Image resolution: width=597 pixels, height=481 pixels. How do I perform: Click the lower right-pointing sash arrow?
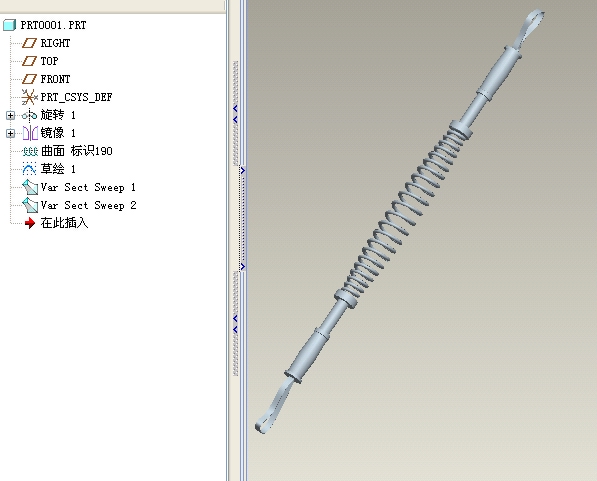coord(243,267)
